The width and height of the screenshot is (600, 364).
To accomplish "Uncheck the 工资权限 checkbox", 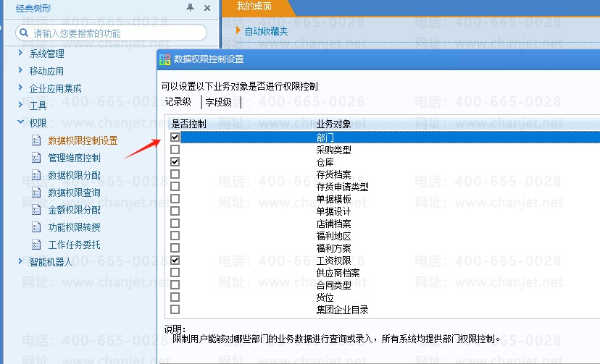I will (x=175, y=260).
